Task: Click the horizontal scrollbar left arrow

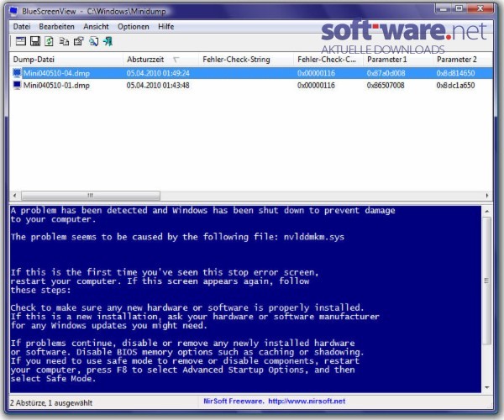Action: pos(15,196)
